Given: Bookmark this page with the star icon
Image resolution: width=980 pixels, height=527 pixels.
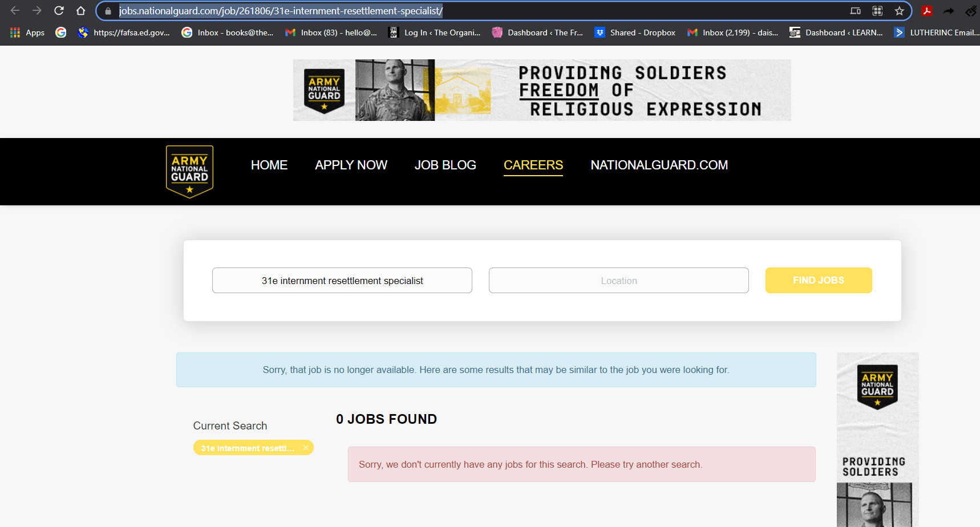Looking at the screenshot, I should [x=900, y=11].
